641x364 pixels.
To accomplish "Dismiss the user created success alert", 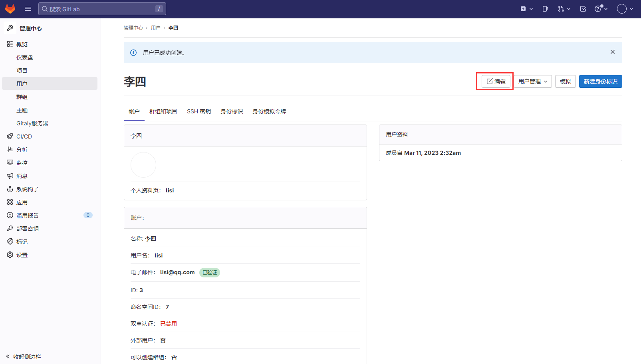I will (x=612, y=52).
